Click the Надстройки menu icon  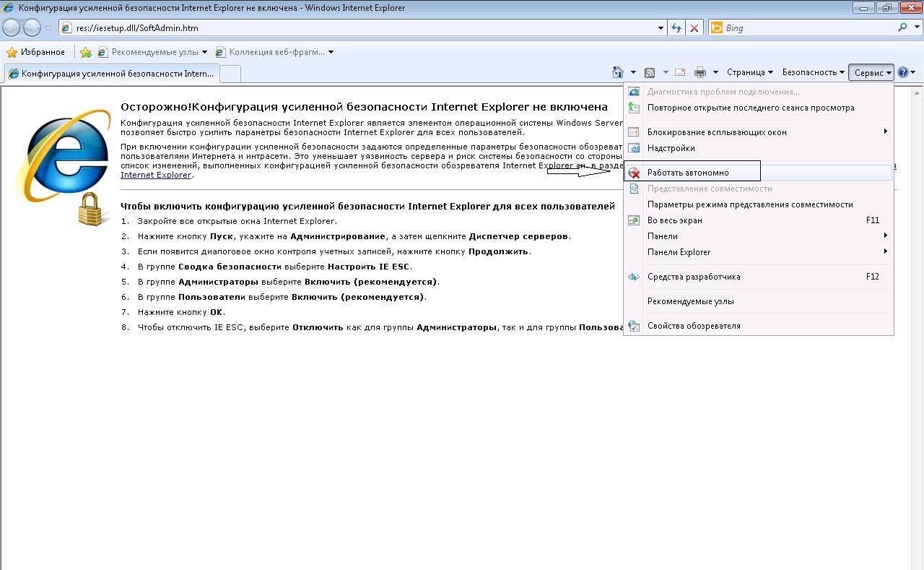tap(634, 148)
